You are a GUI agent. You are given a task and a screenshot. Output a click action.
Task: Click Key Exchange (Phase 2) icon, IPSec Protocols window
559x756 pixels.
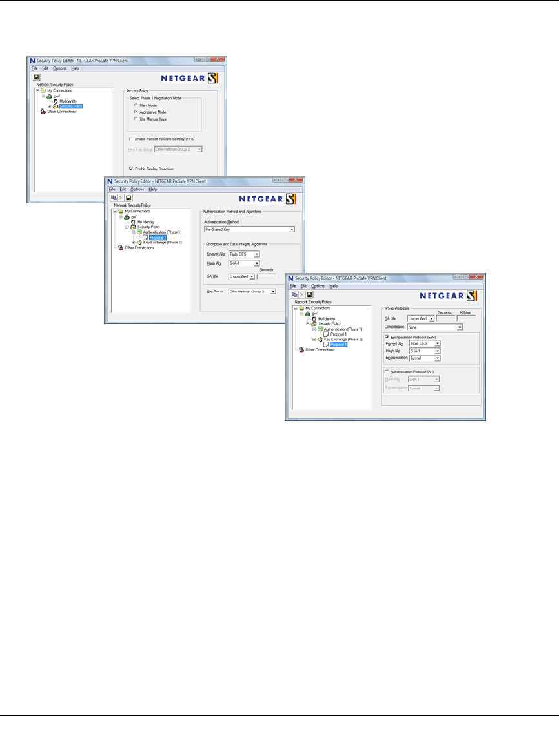320,340
